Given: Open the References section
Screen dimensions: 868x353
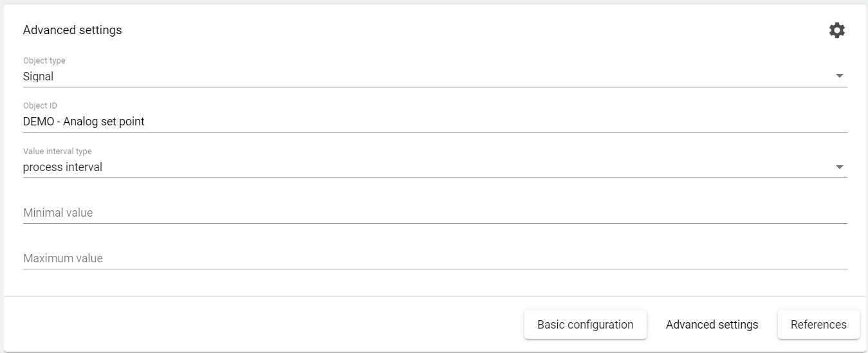Looking at the screenshot, I should (x=818, y=325).
